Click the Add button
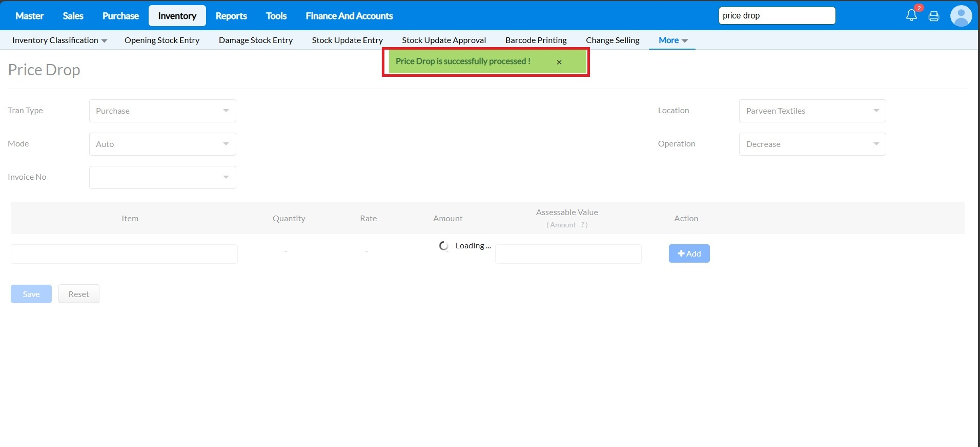The image size is (980, 447). [689, 253]
